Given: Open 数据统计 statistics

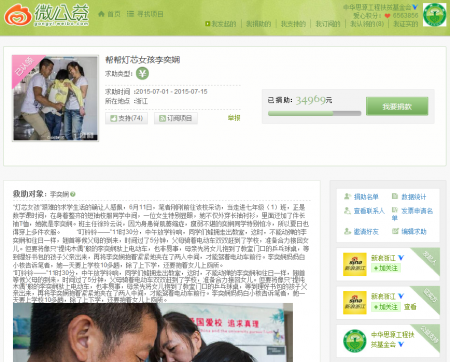Looking at the screenshot, I should coord(409,197).
